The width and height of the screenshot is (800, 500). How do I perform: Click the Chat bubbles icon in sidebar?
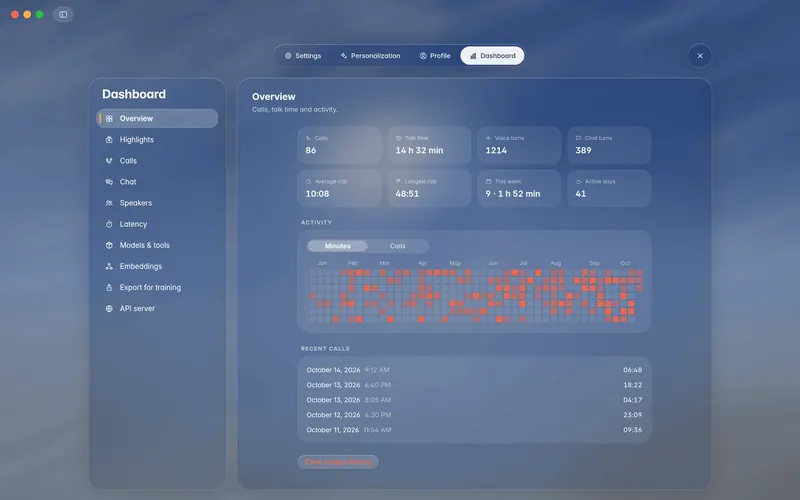(109, 182)
